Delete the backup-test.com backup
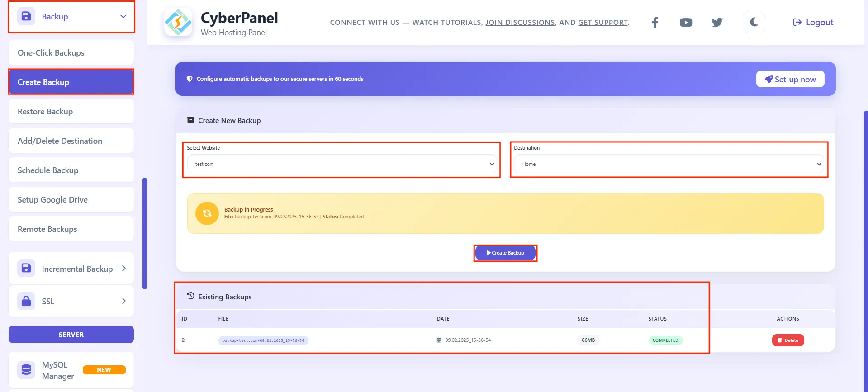The width and height of the screenshot is (868, 392). click(x=788, y=340)
